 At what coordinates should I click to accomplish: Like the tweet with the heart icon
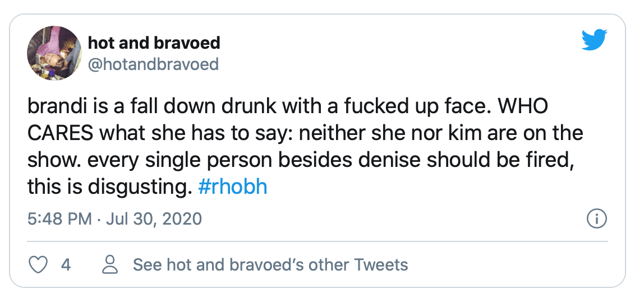pyautogui.click(x=38, y=264)
